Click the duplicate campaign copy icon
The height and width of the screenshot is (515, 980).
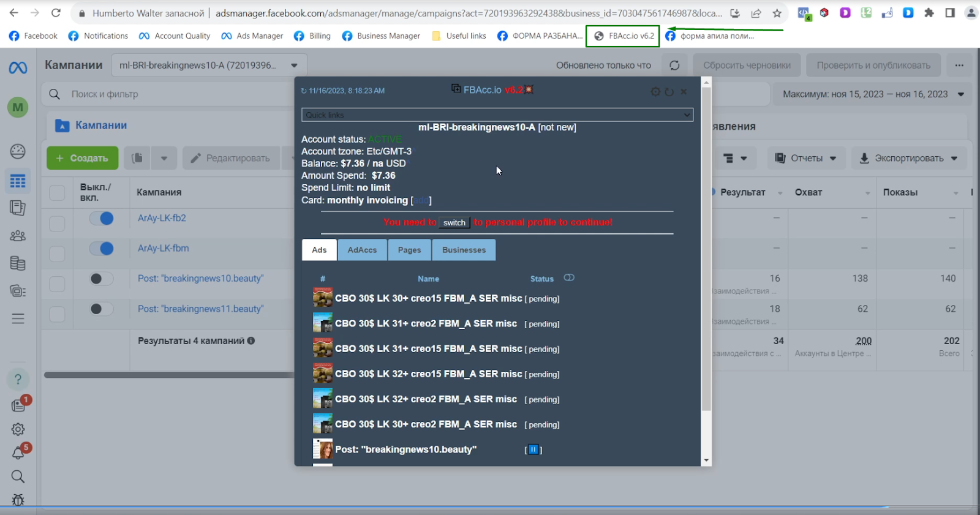(137, 158)
